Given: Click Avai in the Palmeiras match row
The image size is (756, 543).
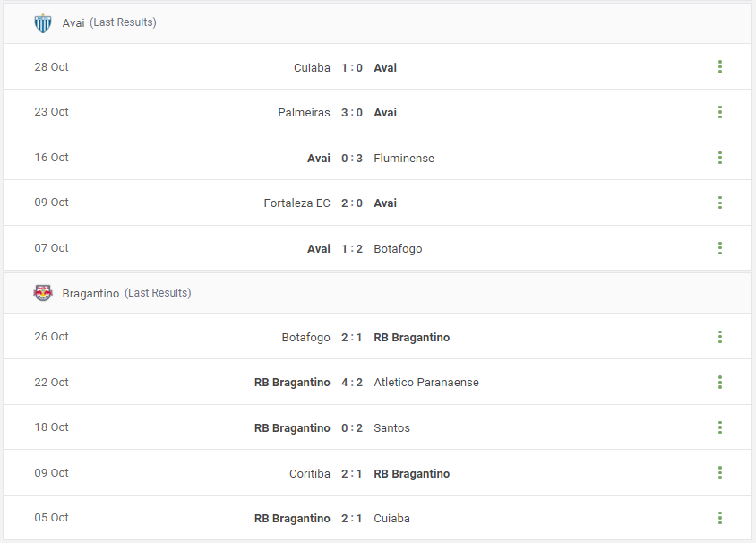Looking at the screenshot, I should [x=385, y=112].
